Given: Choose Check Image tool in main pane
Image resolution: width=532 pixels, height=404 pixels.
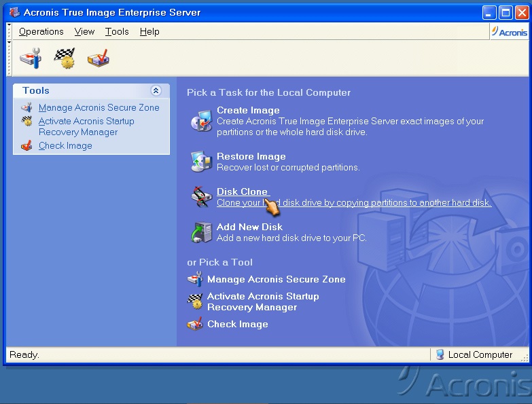Looking at the screenshot, I should 238,324.
